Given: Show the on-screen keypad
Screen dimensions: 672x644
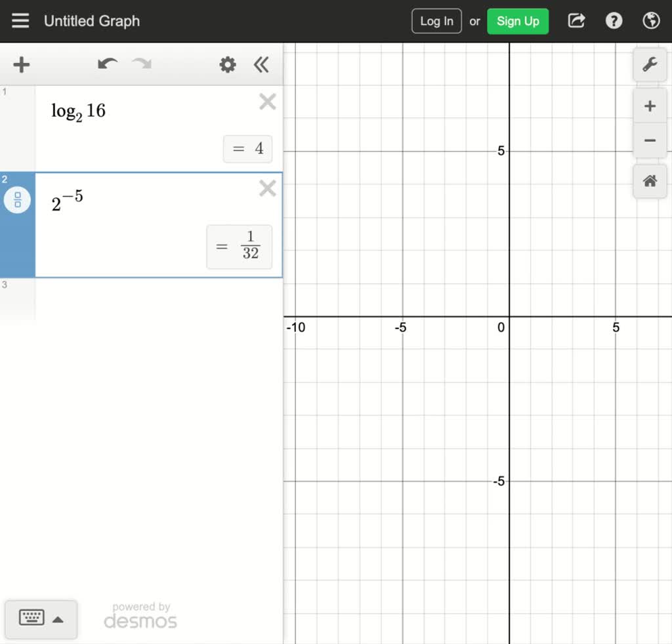Looking at the screenshot, I should coord(41,618).
